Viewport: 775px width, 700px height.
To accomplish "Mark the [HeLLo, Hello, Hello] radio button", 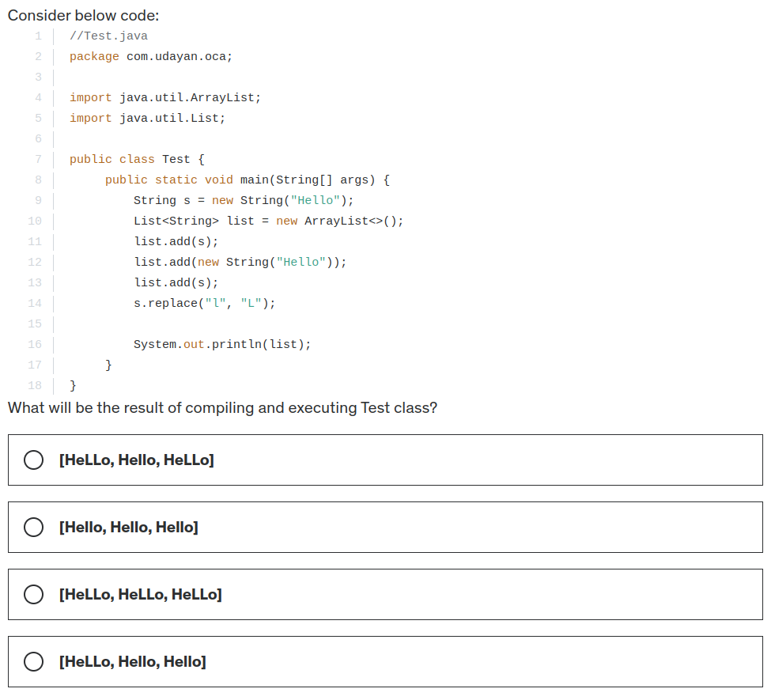I will pos(33,662).
